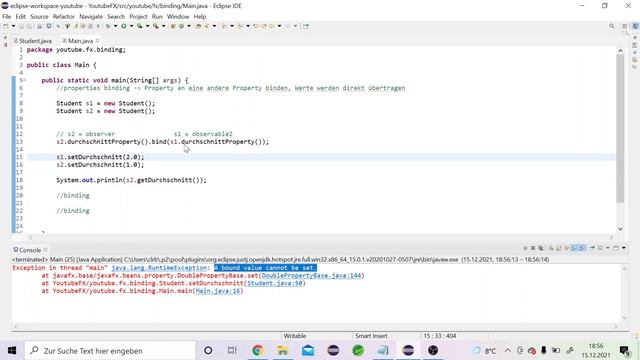640x360 pixels.
Task: Open the DoublePropertyBase.java:144 stack trace link
Action: tap(311, 276)
